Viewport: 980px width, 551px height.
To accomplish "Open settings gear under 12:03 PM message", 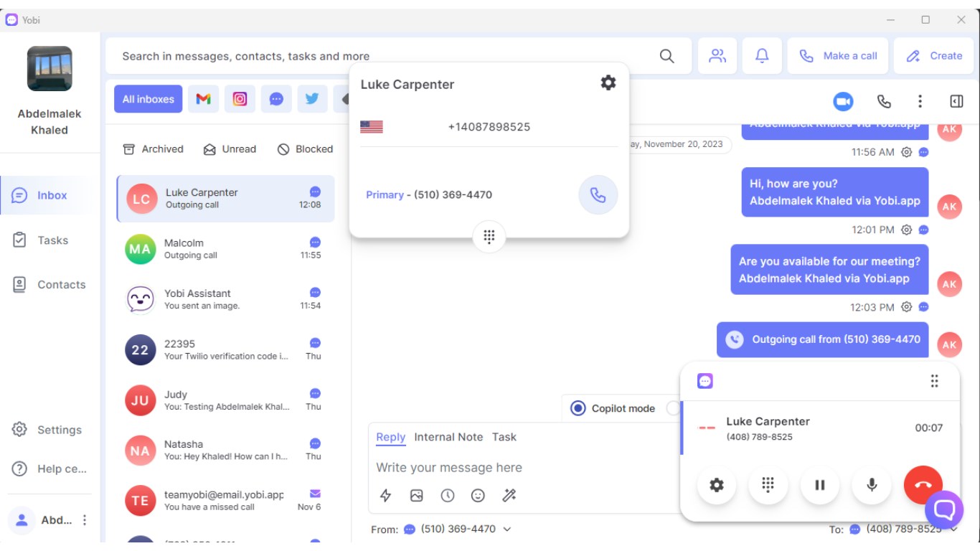I will click(906, 307).
